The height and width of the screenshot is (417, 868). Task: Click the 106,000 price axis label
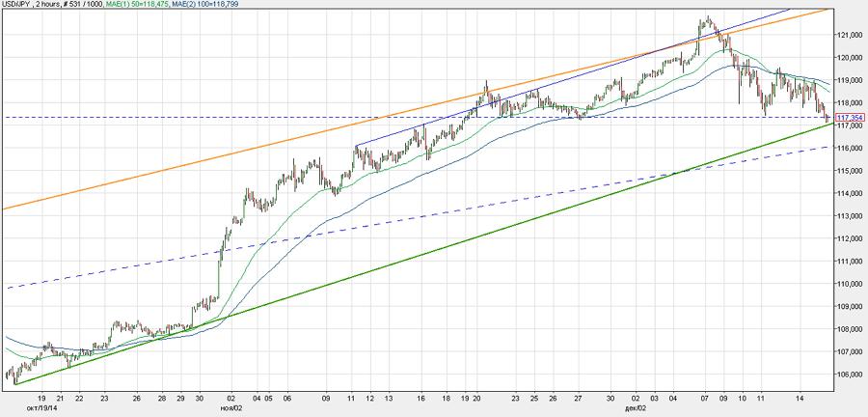tap(847, 375)
